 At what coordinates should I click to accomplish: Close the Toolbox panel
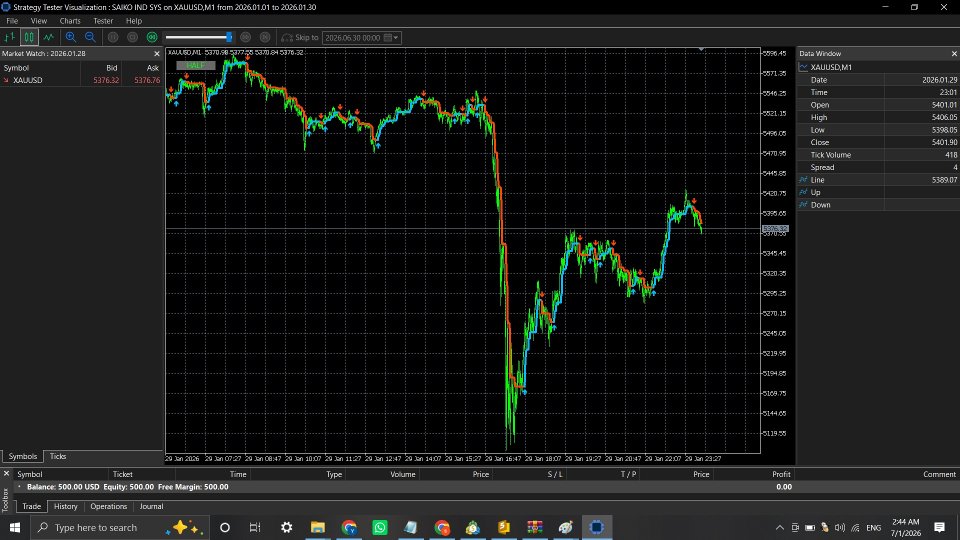(x=6, y=474)
